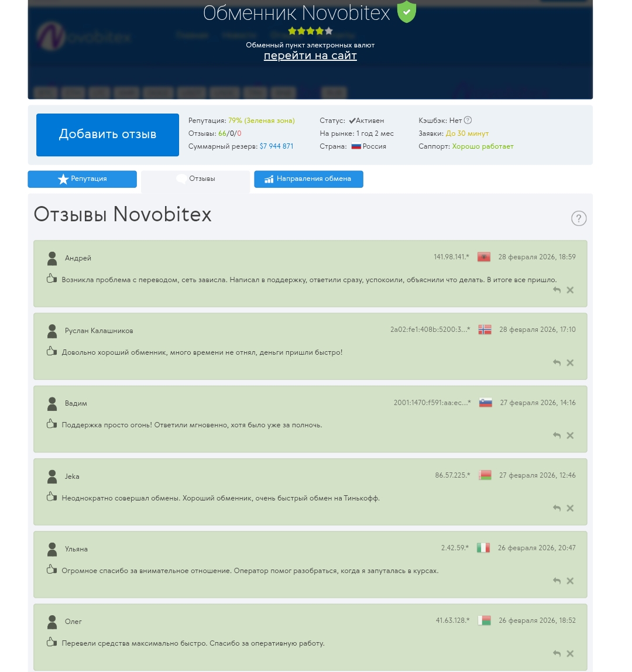Click the info tooltip icon next to Кэшбэк
Viewport: 632px width, 672px height.
click(x=467, y=120)
